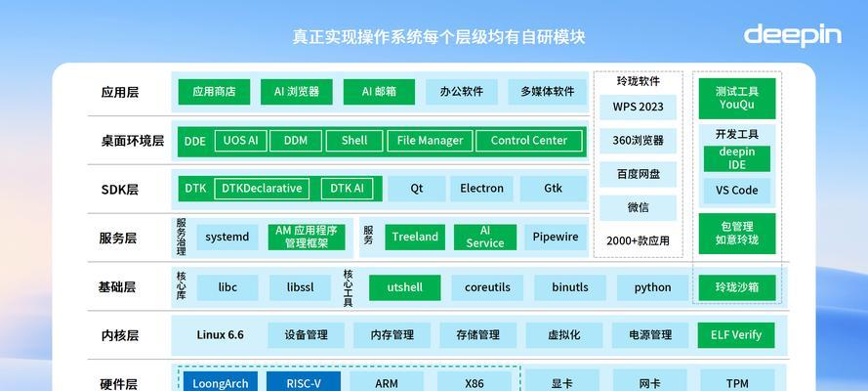This screenshot has width=868, height=391.
Task: Select the deepin IDE block
Action: click(x=737, y=159)
